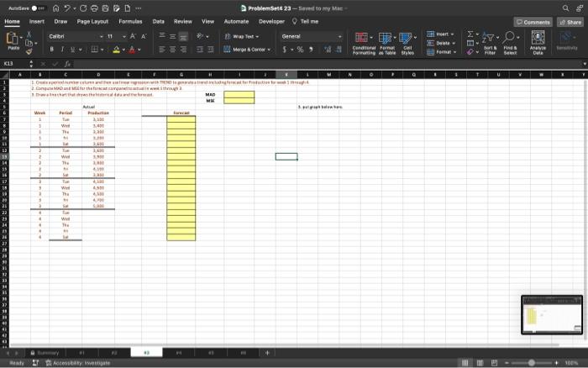Screen dimensions: 588x368
Task: Increase font size with larger A icon
Action: point(133,36)
